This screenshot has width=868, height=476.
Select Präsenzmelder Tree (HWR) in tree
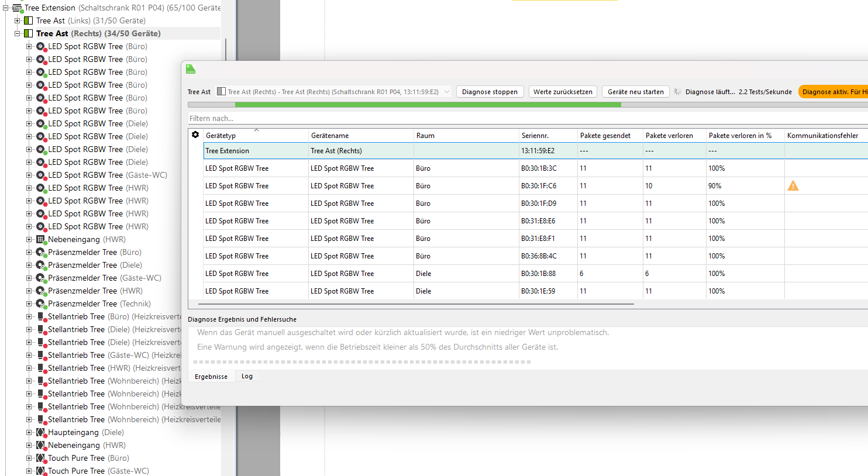95,291
